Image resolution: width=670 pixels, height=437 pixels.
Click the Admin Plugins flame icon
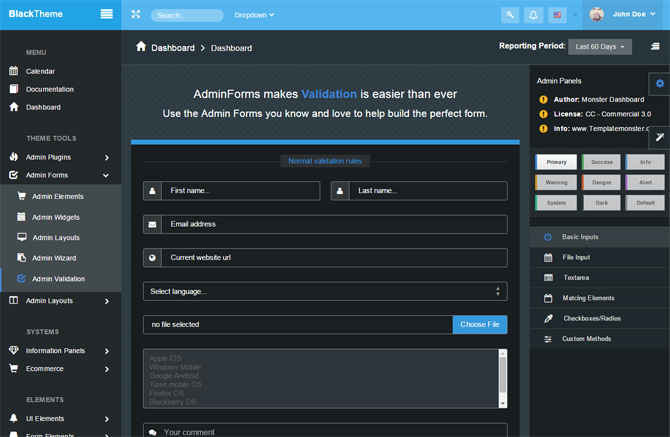coord(14,157)
